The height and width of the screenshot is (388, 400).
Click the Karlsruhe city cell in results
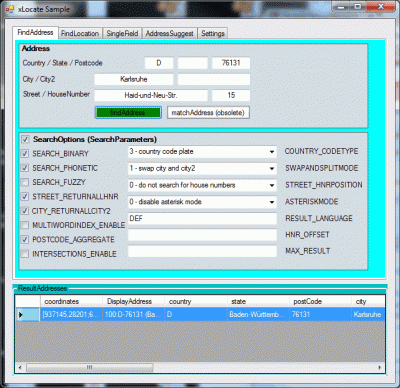click(x=368, y=314)
